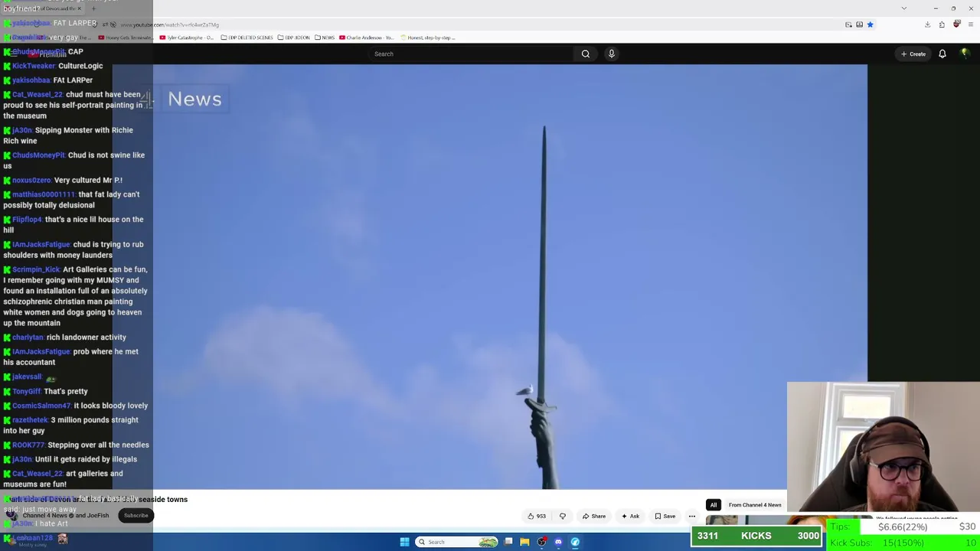Open the browser hamburger menu

(x=971, y=24)
